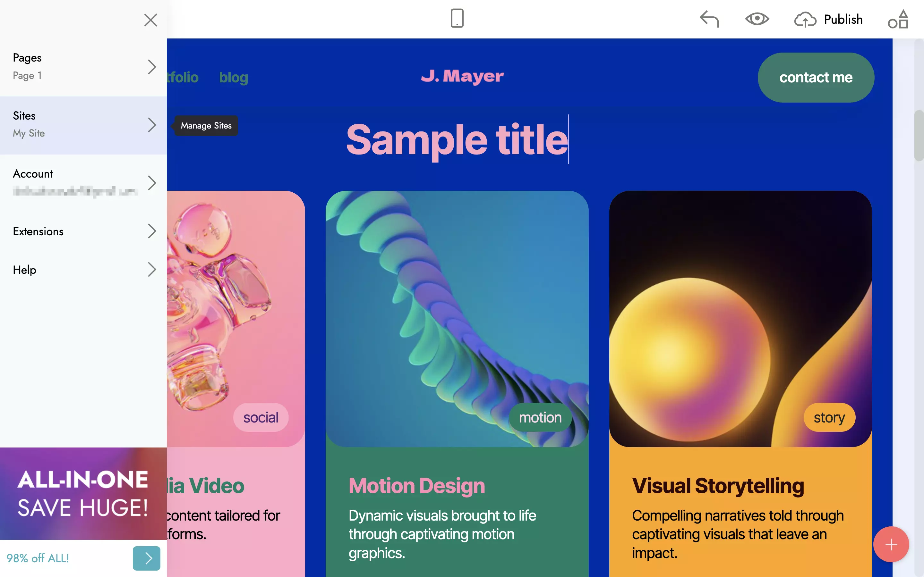This screenshot has width=924, height=577.
Task: Click the undo arrow icon
Action: coord(710,19)
